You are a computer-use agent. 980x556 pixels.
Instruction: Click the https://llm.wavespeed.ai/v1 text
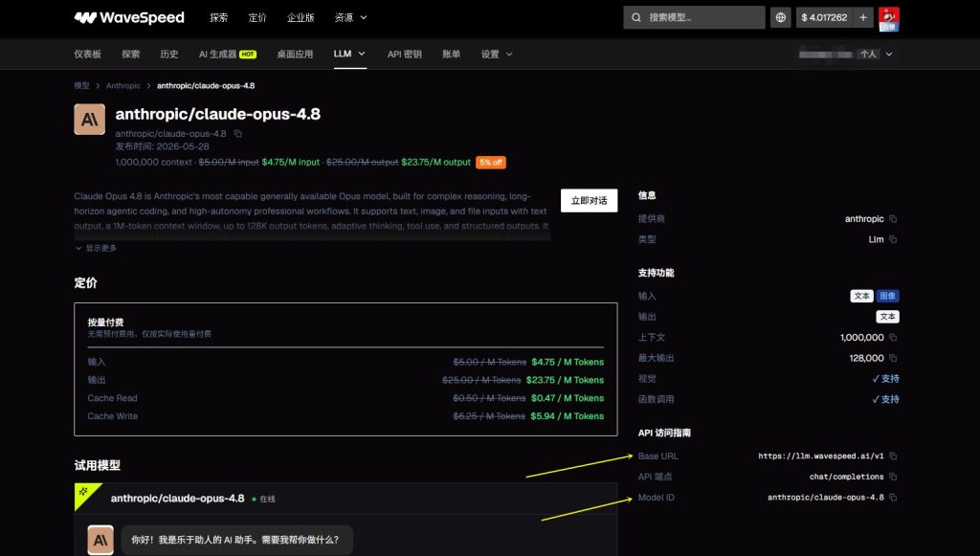tap(820, 456)
